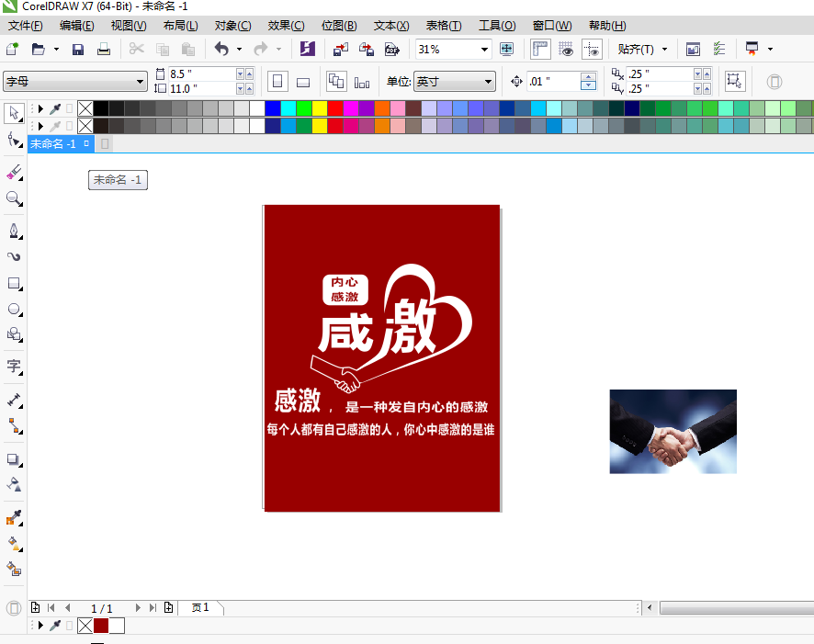Switch to the 页1 page tab
The image size is (814, 644).
coord(200,607)
